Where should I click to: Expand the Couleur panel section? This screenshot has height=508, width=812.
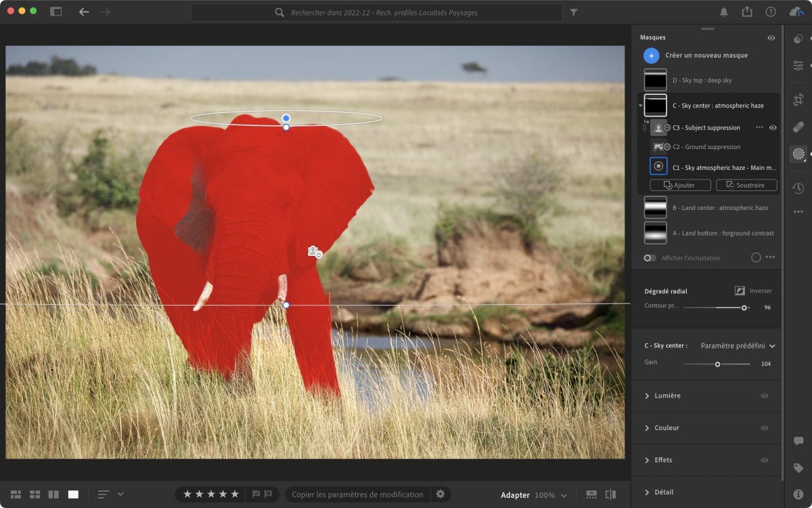point(667,428)
